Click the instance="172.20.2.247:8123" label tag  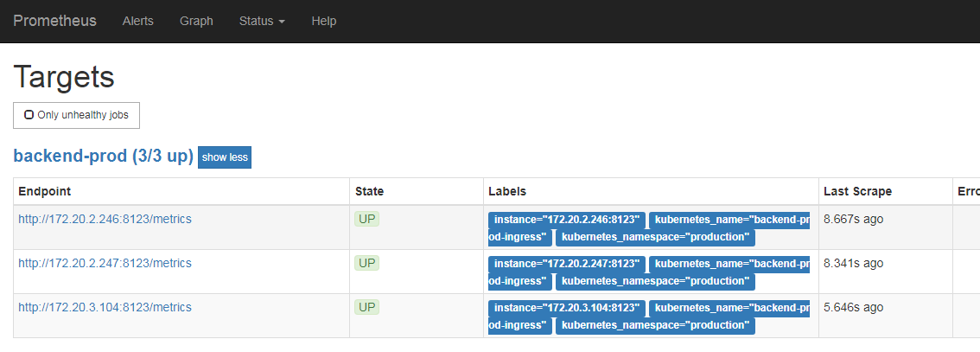click(567, 264)
